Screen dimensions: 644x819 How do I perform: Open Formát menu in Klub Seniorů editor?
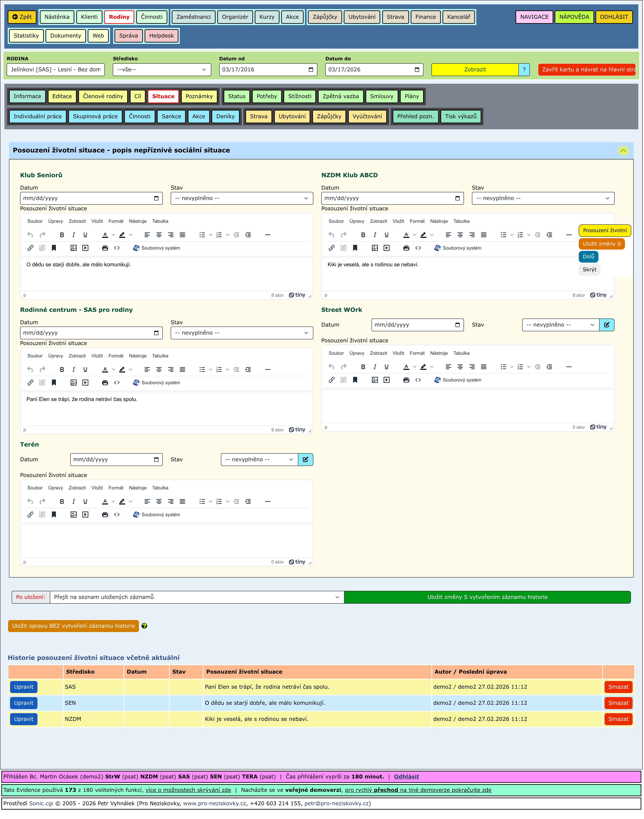coord(116,221)
